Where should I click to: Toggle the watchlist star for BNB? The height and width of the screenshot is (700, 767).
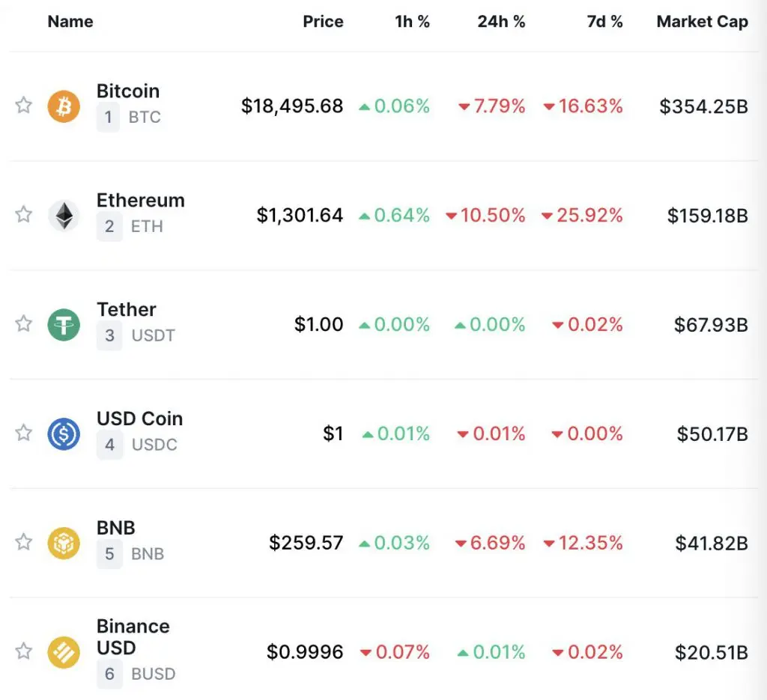tap(23, 542)
